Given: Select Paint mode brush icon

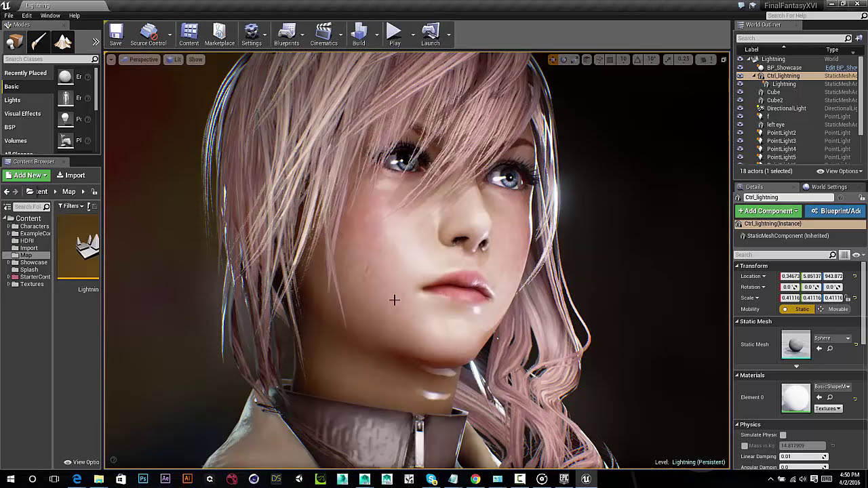Looking at the screenshot, I should coord(39,42).
